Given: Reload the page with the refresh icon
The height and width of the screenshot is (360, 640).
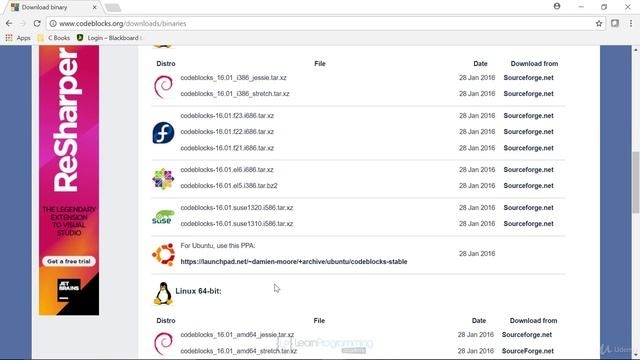Looking at the screenshot, I should pos(37,24).
